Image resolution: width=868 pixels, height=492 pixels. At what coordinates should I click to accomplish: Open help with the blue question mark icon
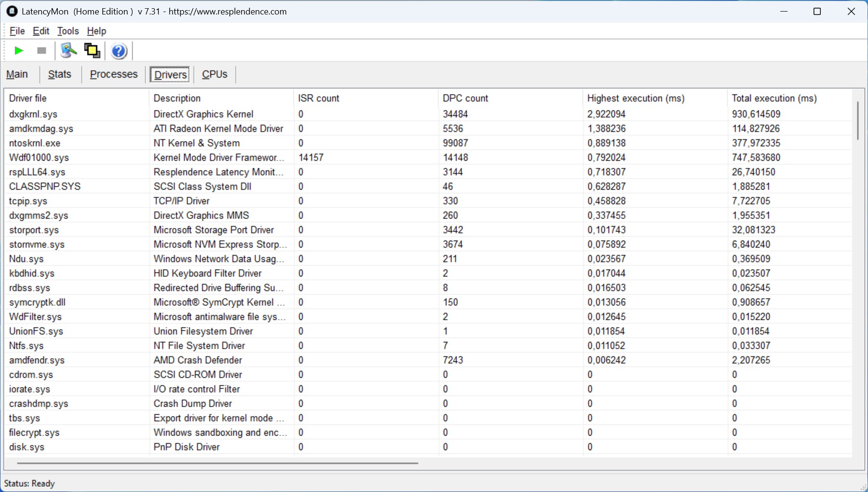point(119,51)
